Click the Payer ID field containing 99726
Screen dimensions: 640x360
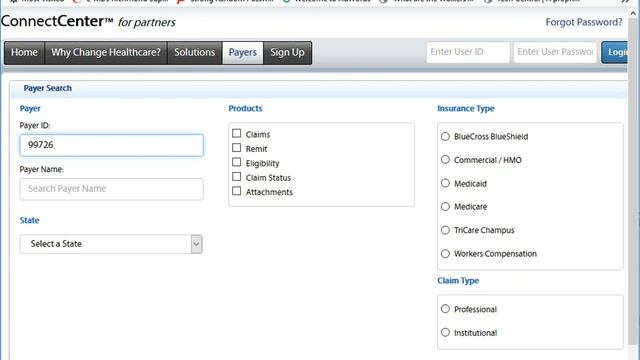tap(111, 145)
